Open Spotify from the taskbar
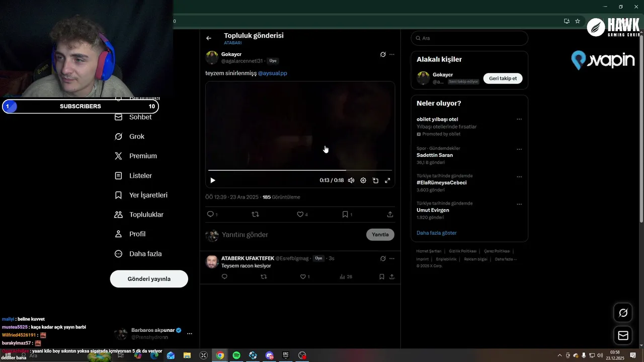This screenshot has width=644, height=362. click(x=236, y=355)
